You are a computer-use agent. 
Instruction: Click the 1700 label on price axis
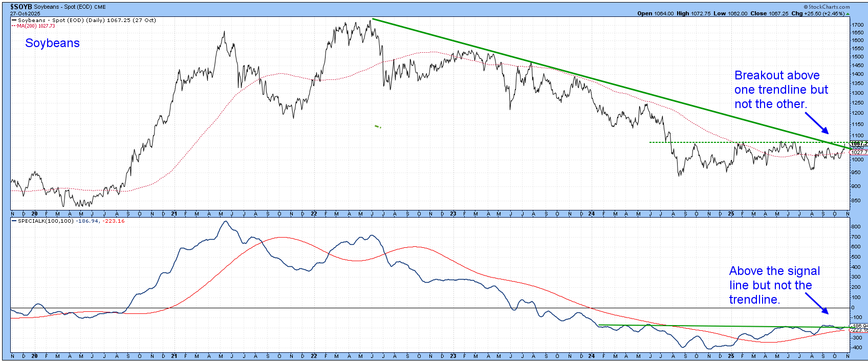tap(857, 25)
